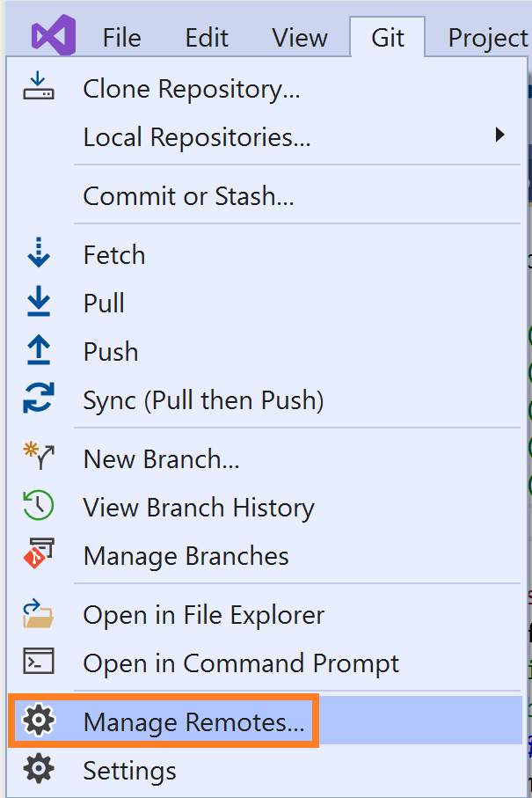Select the Settings menu entry

[129, 771]
